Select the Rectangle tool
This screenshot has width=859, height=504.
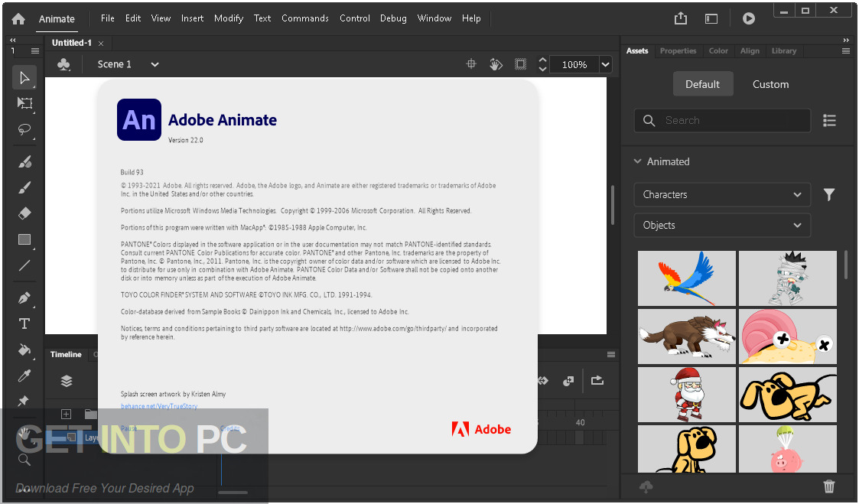[24, 239]
